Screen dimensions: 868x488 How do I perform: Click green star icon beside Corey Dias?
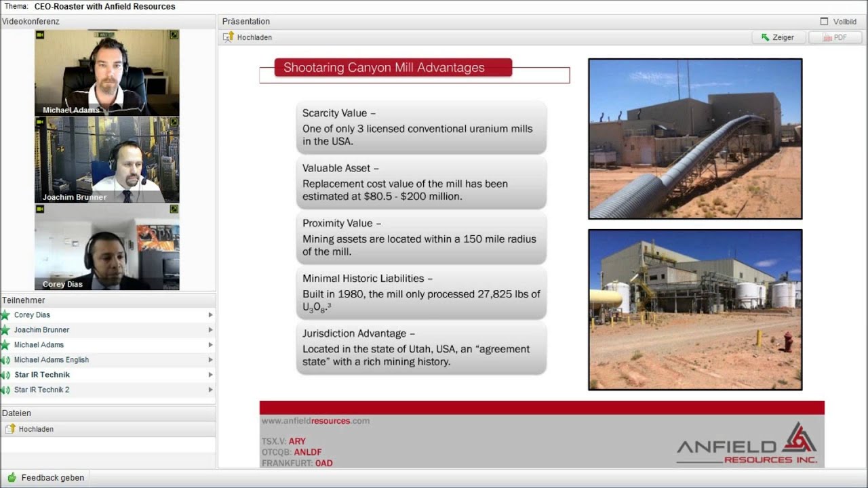coord(5,315)
